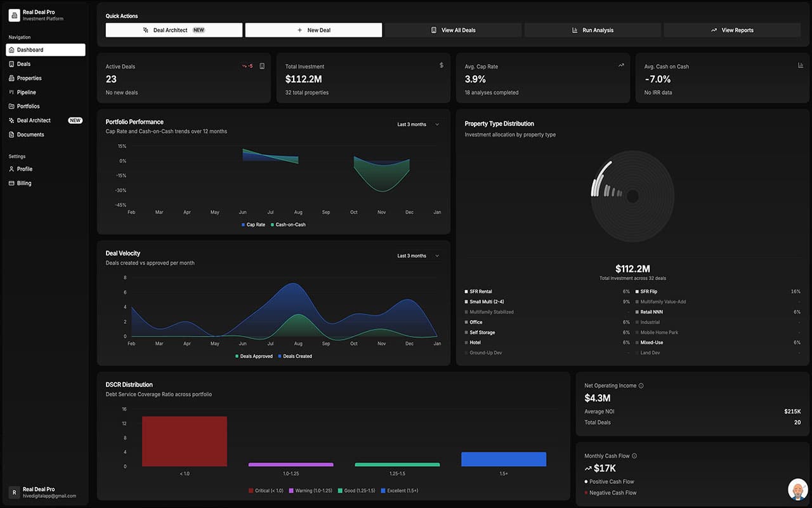Open the assistant avatar in the corner
Viewport: 812px width, 508px height.
797,489
